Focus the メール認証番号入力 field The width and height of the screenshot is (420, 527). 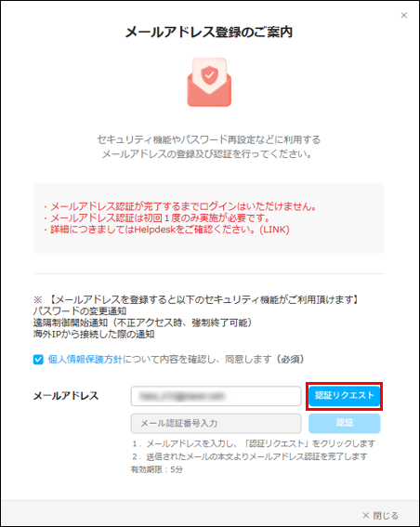pos(216,424)
